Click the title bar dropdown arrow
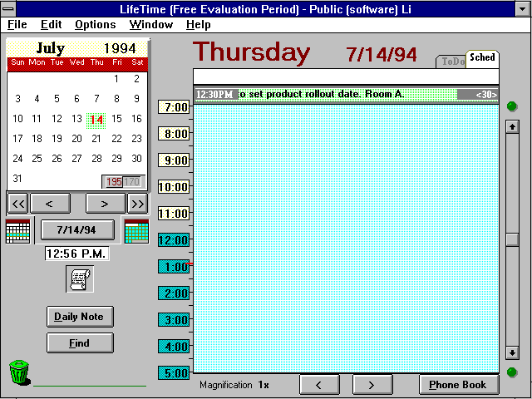 pos(523,9)
